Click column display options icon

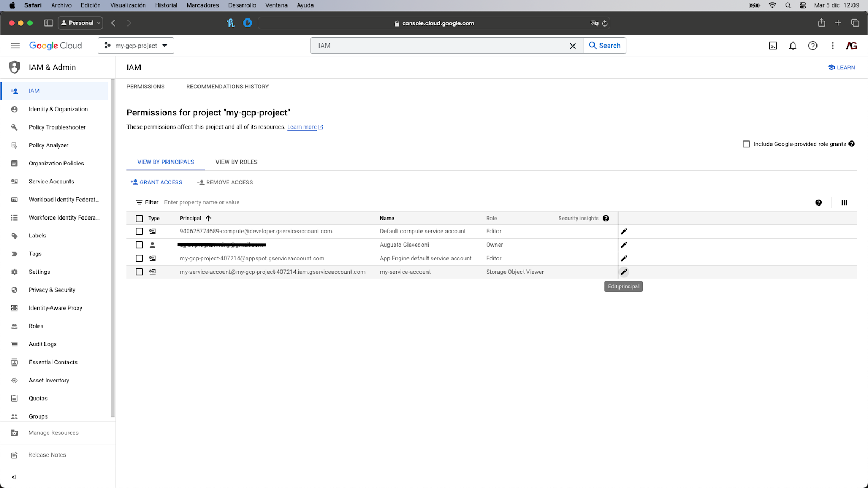tap(844, 203)
